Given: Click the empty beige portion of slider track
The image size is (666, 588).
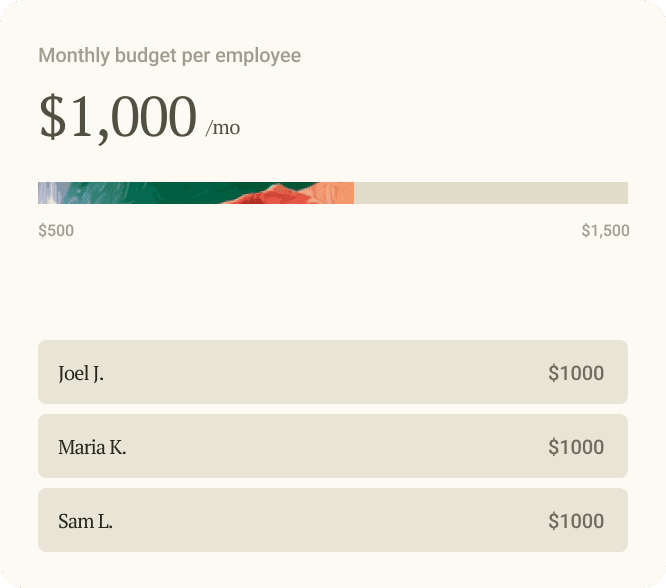Looking at the screenshot, I should [491, 193].
